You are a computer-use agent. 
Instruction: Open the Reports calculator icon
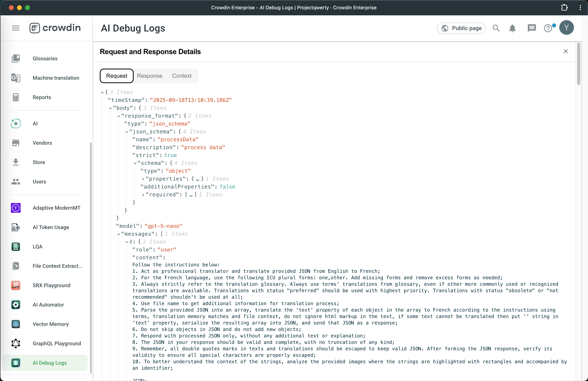(16, 97)
